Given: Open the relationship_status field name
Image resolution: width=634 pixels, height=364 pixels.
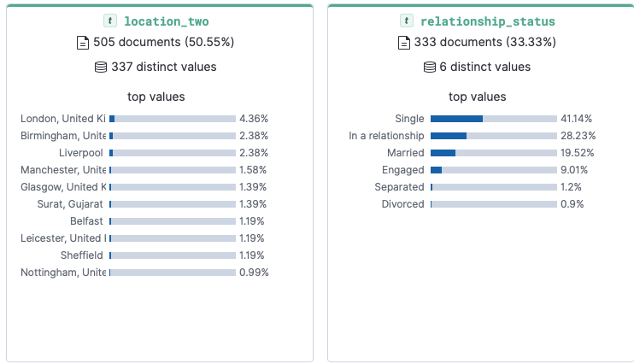Looking at the screenshot, I should coord(489,21).
